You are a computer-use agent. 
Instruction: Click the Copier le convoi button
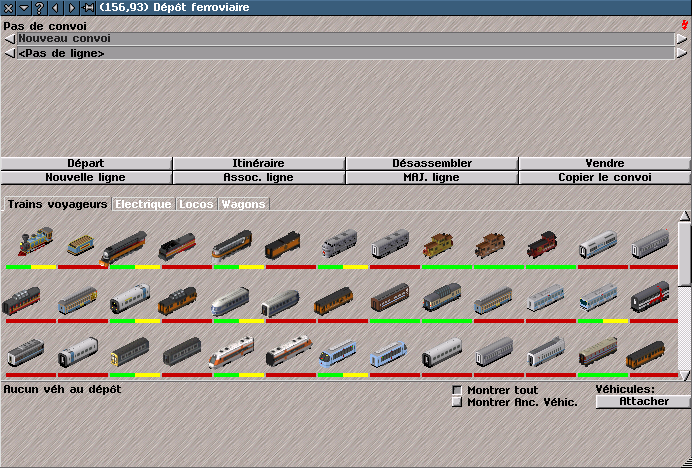tap(604, 177)
